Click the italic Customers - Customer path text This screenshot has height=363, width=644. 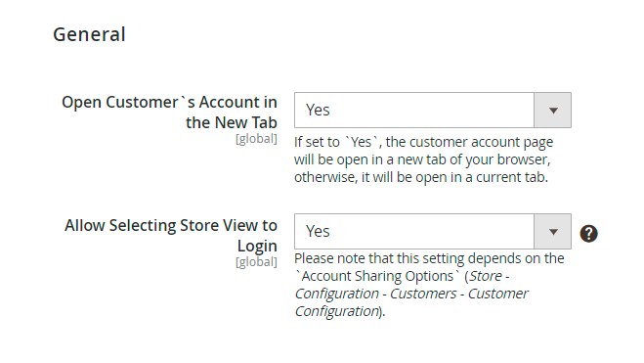(458, 294)
